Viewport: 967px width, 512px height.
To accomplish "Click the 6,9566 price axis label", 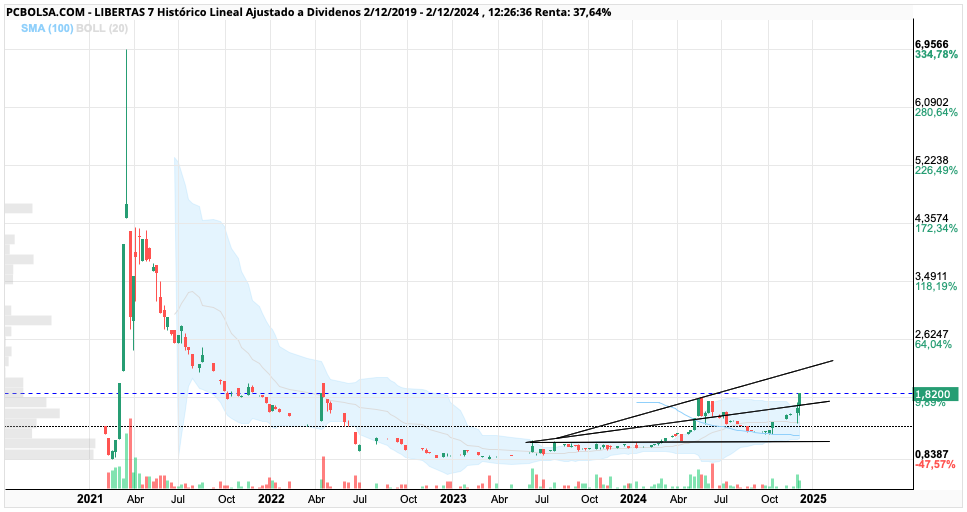I will [932, 44].
